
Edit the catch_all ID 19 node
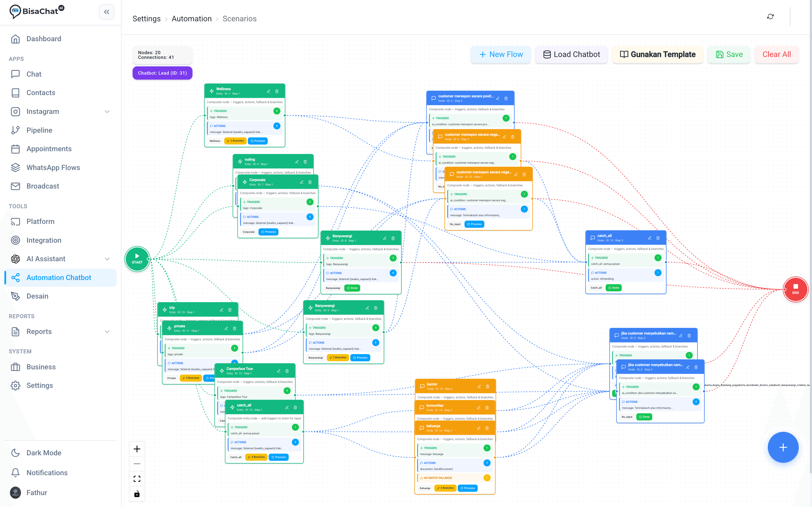click(650, 238)
